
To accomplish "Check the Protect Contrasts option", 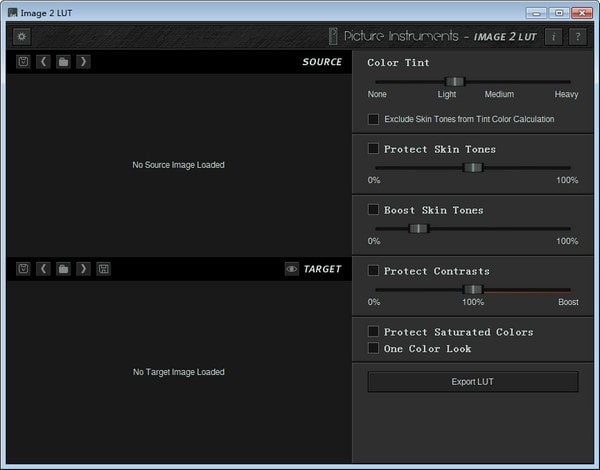I will (374, 271).
